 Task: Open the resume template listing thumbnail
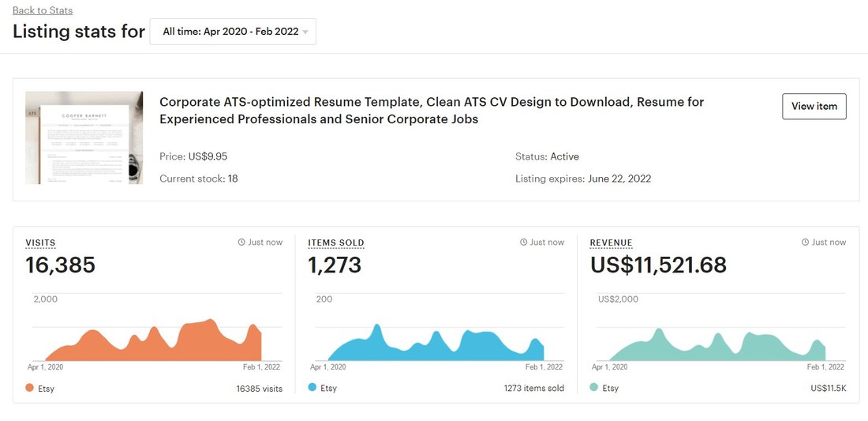[x=84, y=137]
